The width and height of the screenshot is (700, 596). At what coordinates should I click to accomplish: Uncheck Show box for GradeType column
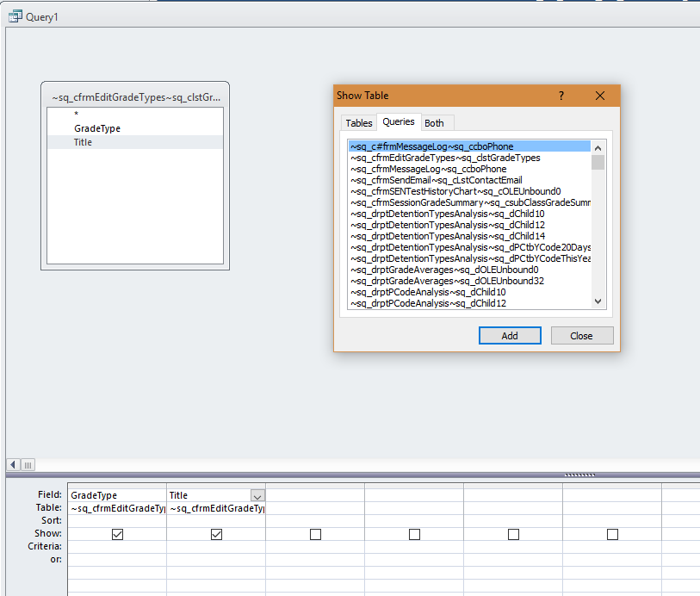tap(117, 534)
